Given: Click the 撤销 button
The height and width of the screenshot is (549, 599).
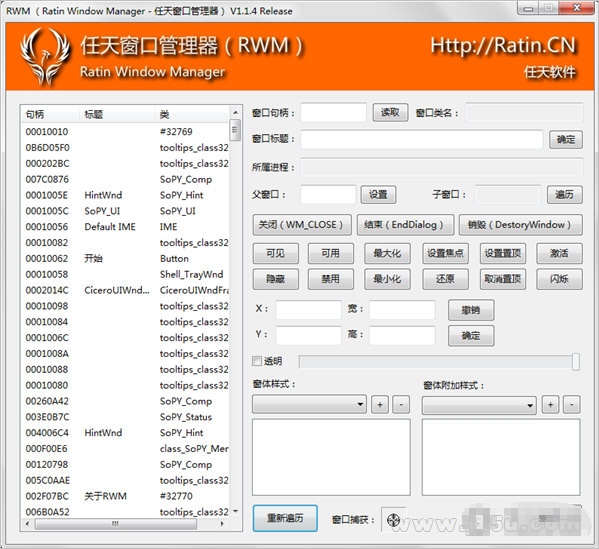Looking at the screenshot, I should point(471,310).
